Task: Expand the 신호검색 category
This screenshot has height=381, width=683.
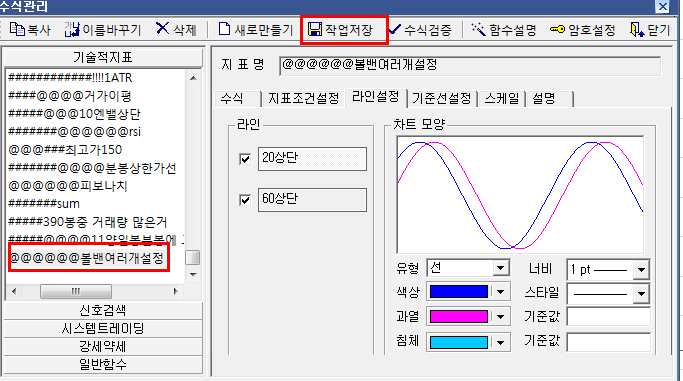Action: pyautogui.click(x=103, y=310)
